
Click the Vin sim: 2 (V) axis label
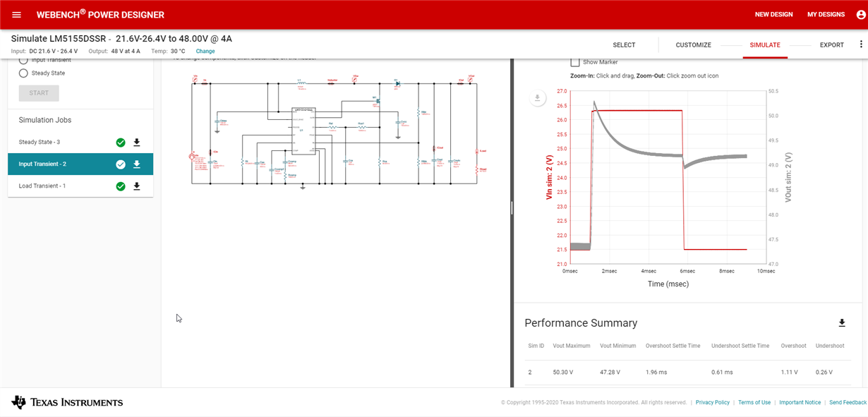(548, 178)
